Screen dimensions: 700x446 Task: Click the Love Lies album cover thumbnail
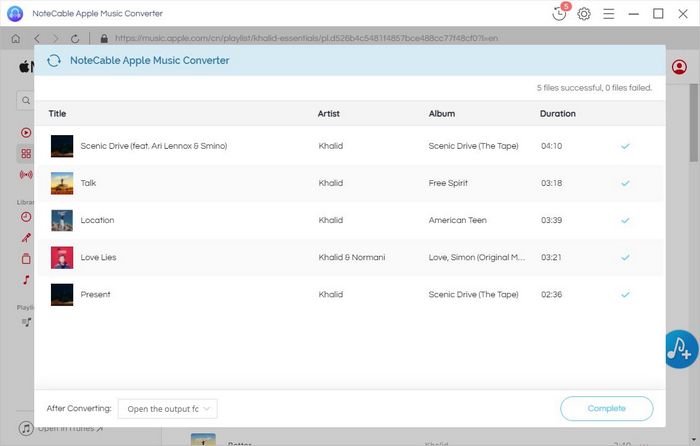62,257
